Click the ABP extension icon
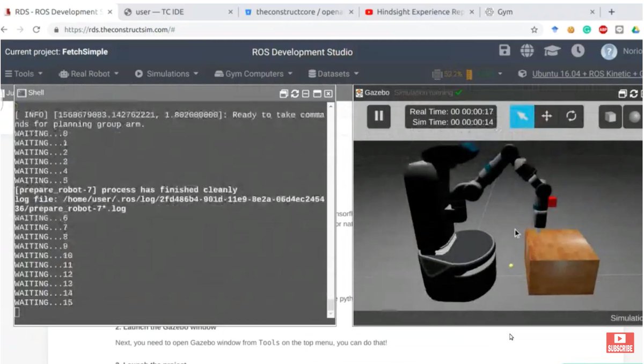 pyautogui.click(x=603, y=30)
